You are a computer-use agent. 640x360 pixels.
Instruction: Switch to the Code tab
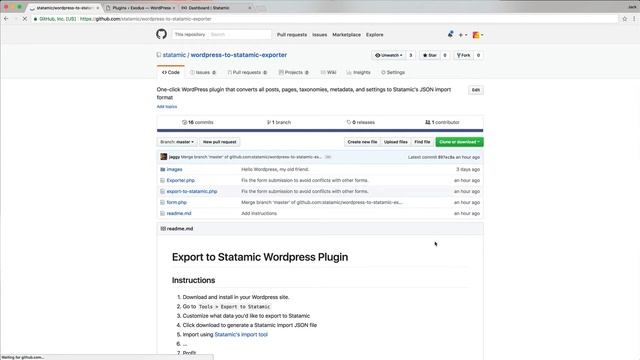click(171, 72)
